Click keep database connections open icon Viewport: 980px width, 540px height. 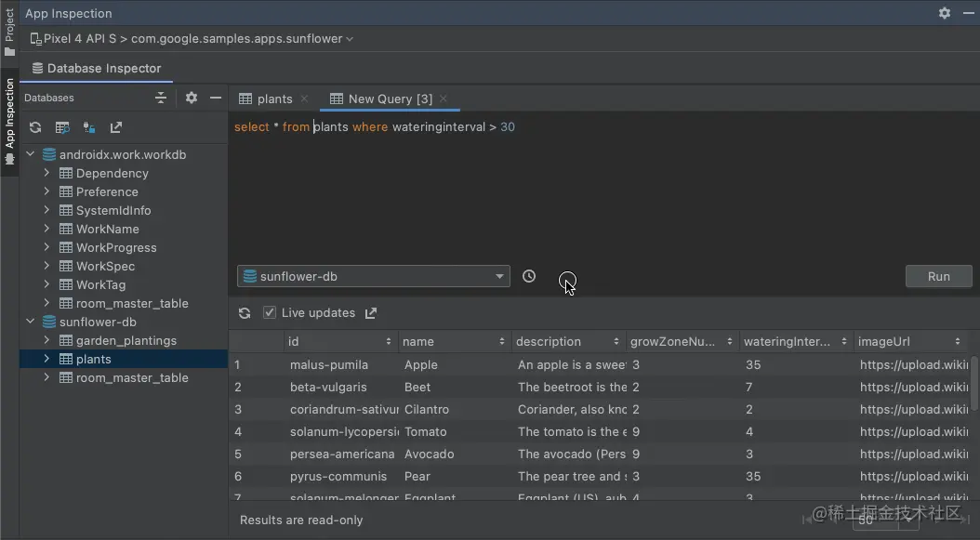pos(89,127)
